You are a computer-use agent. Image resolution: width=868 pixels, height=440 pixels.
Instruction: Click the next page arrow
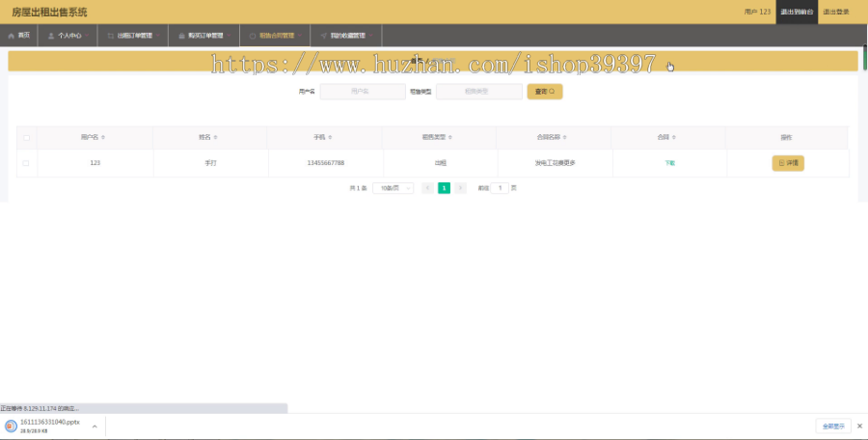[461, 188]
